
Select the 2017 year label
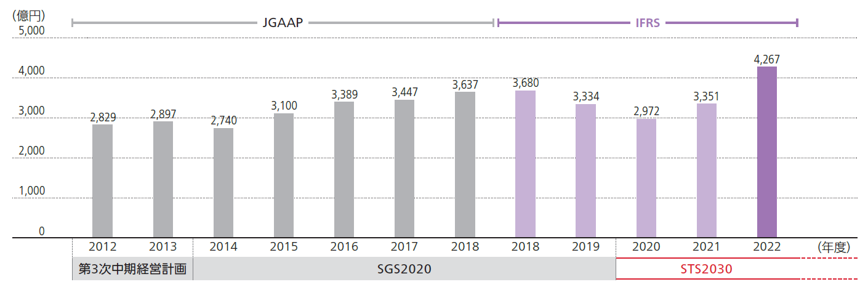404,247
